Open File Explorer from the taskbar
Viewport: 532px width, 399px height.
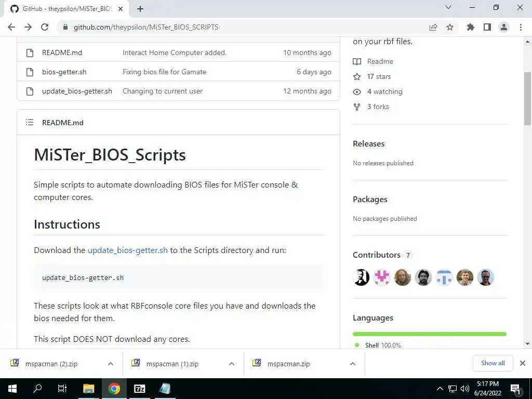point(89,389)
